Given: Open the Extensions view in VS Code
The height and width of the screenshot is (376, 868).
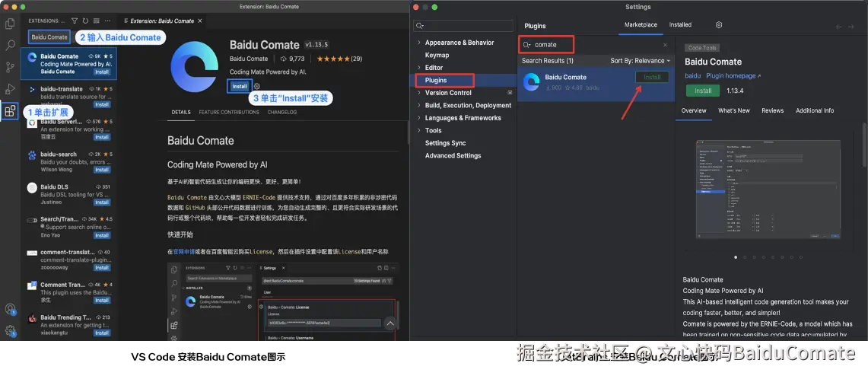Looking at the screenshot, I should pyautogui.click(x=9, y=111).
